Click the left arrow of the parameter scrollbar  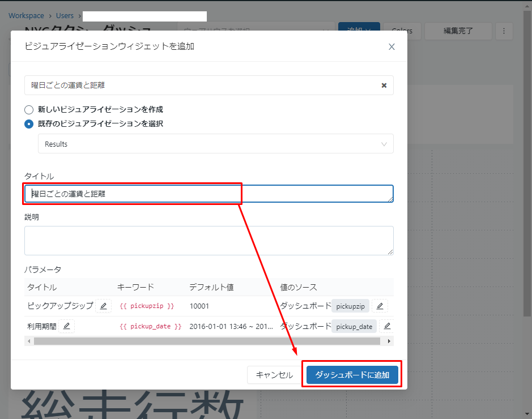(29, 341)
